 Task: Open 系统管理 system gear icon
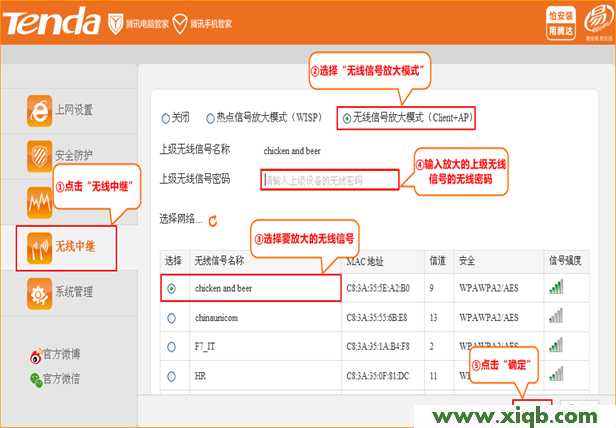point(39,294)
